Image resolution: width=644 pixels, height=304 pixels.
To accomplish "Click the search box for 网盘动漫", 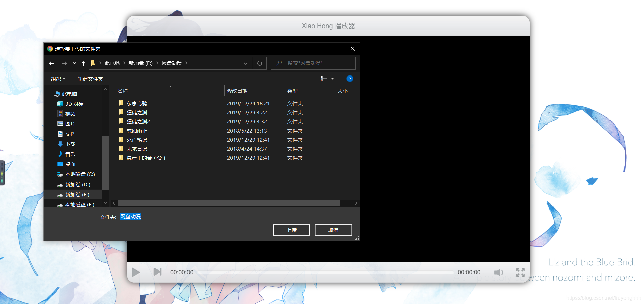I will pyautogui.click(x=313, y=63).
